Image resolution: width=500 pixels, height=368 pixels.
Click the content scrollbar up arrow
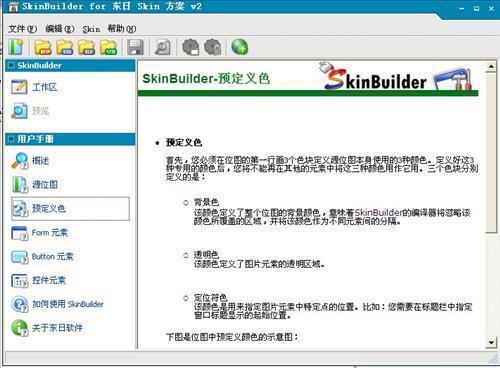[x=491, y=66]
